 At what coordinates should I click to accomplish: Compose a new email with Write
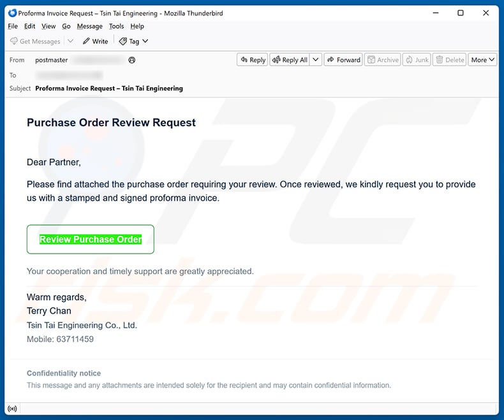pos(96,41)
